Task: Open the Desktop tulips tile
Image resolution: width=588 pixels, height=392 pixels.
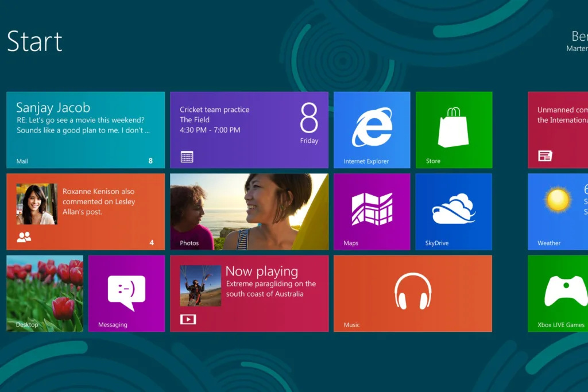Action: (x=45, y=293)
